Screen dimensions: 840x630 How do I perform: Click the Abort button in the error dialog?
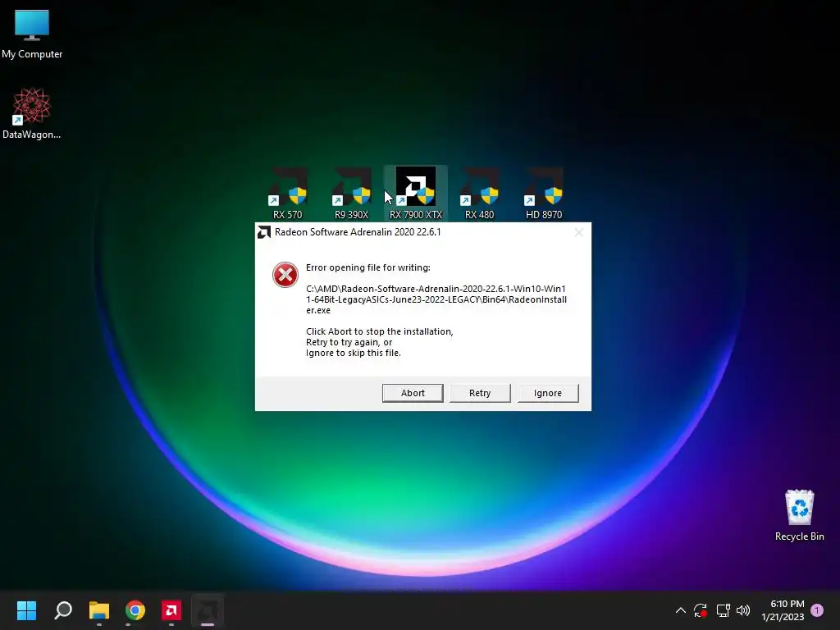pyautogui.click(x=413, y=393)
